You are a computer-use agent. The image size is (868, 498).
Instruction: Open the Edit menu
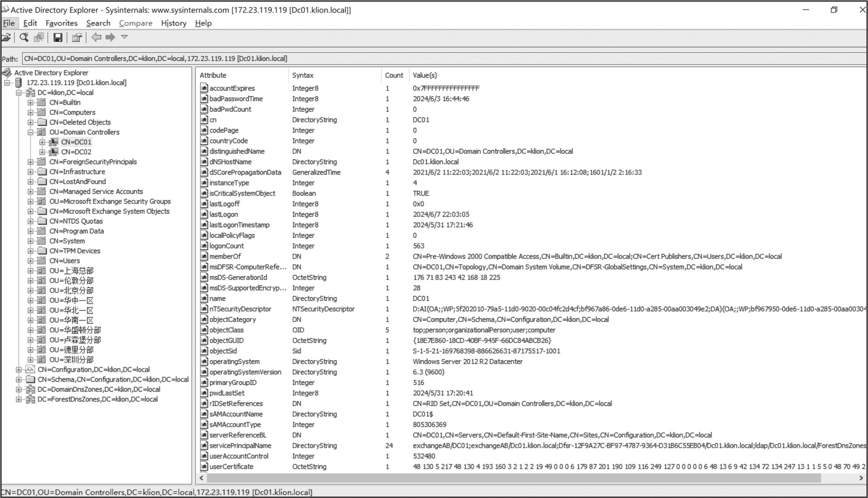pyautogui.click(x=30, y=23)
